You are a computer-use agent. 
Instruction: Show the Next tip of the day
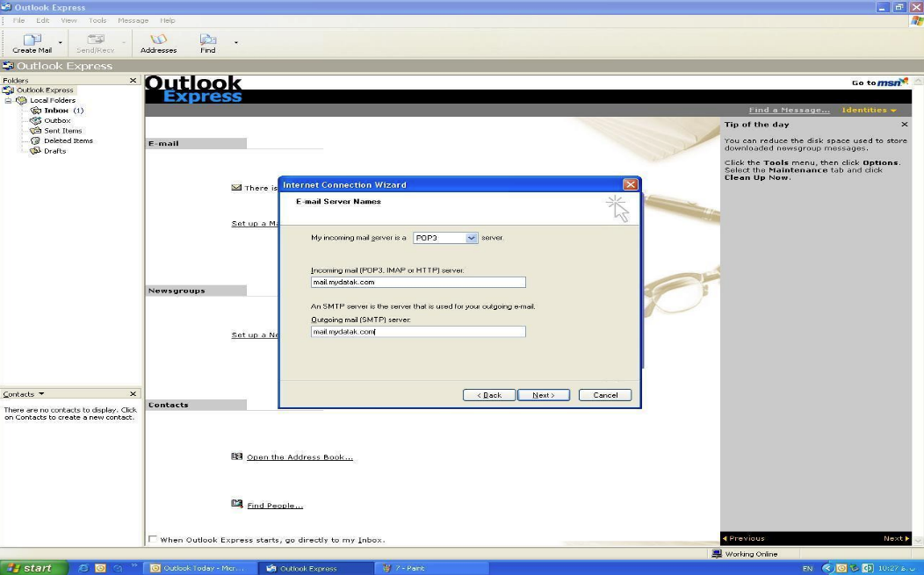pos(896,538)
